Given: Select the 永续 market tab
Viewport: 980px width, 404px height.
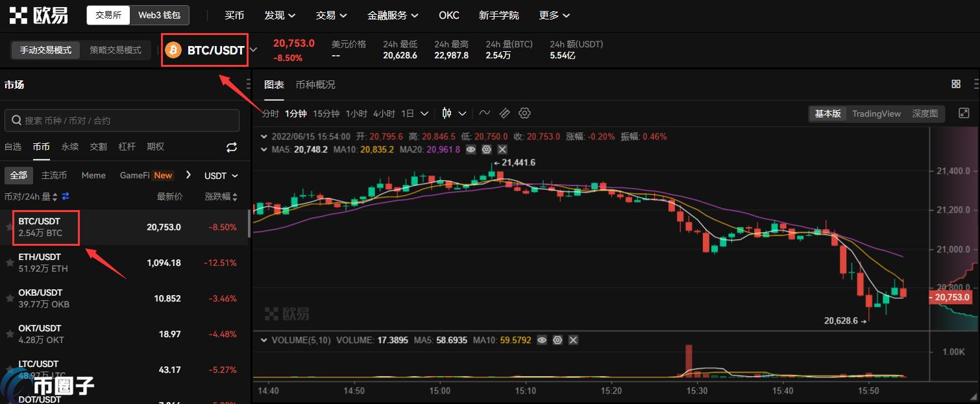Looking at the screenshot, I should coord(70,147).
